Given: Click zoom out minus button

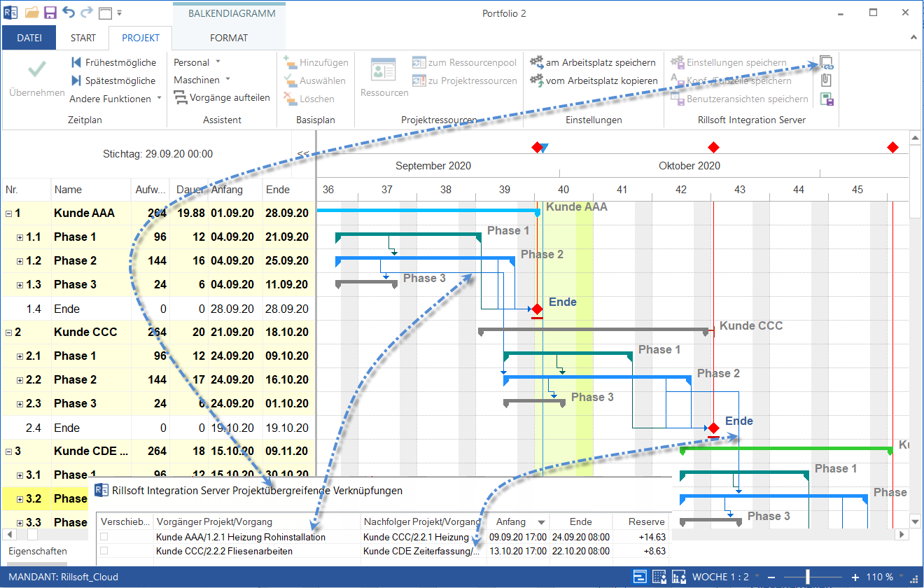Looking at the screenshot, I should click(771, 577).
